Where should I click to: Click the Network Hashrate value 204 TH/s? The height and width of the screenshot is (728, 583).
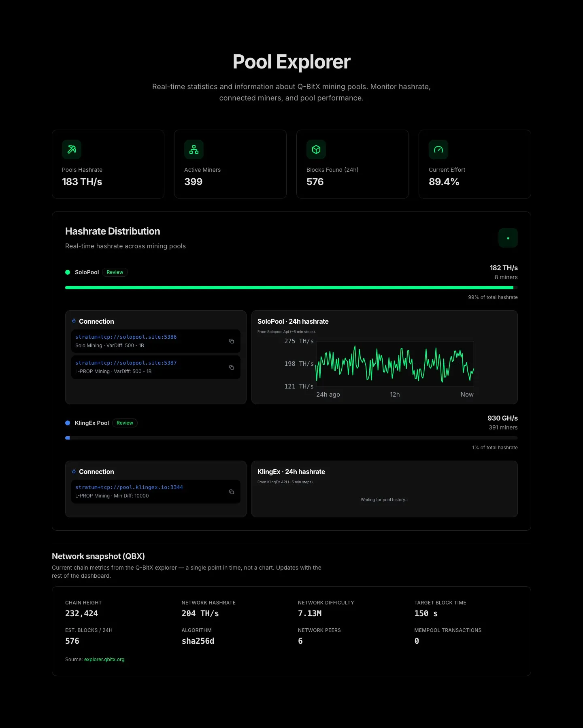pyautogui.click(x=200, y=613)
